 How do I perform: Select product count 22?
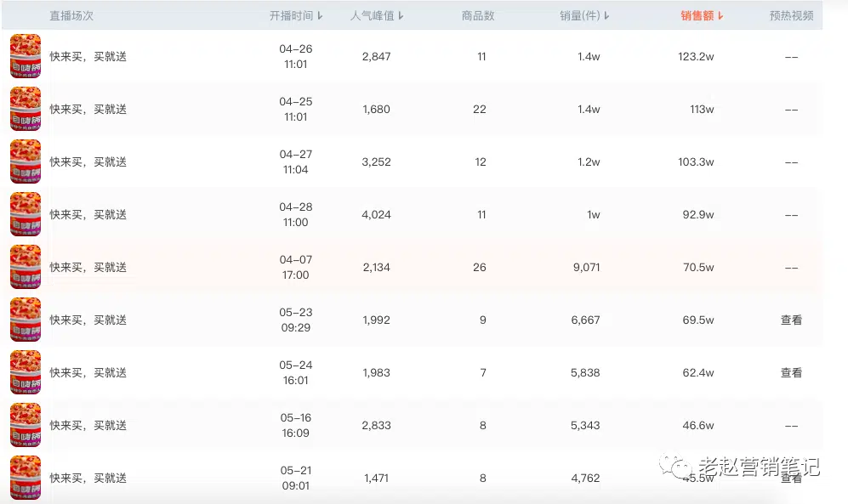pos(480,109)
